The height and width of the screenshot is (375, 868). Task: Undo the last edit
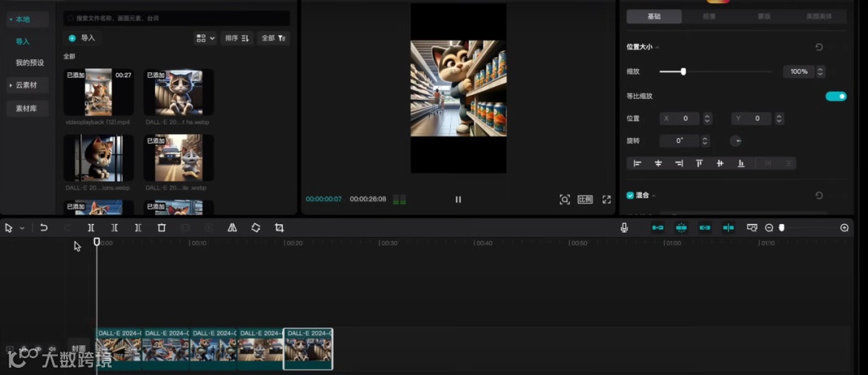43,228
